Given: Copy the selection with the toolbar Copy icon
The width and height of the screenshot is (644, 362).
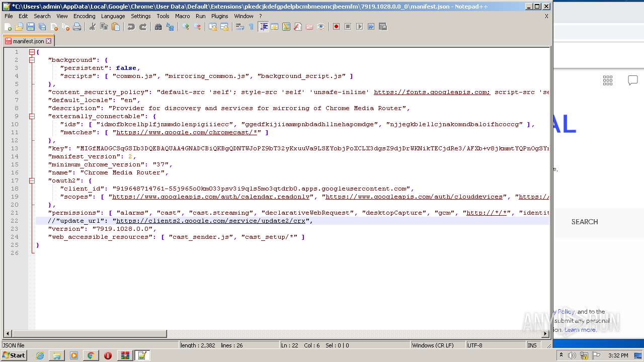Looking at the screenshot, I should click(104, 27).
